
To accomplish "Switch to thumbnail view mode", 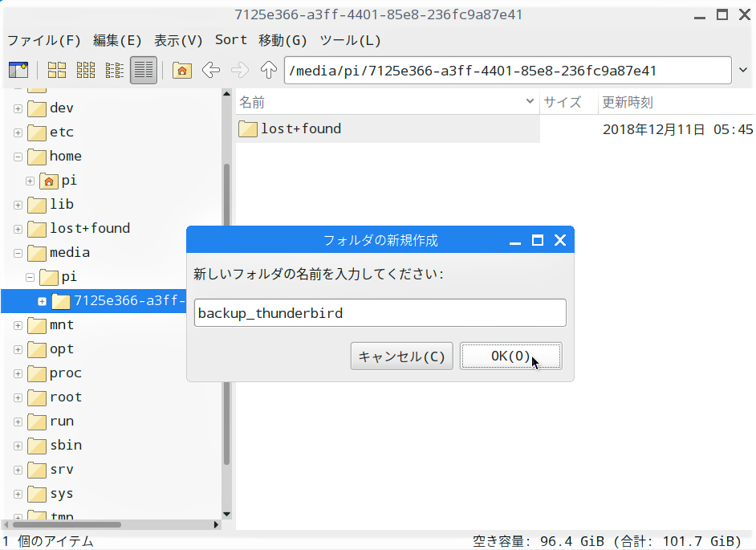I will tap(86, 71).
